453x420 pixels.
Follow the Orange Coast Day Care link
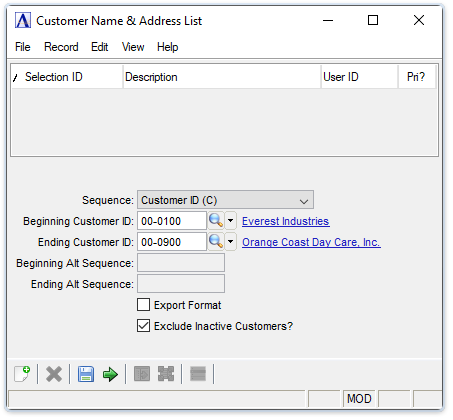(x=311, y=242)
